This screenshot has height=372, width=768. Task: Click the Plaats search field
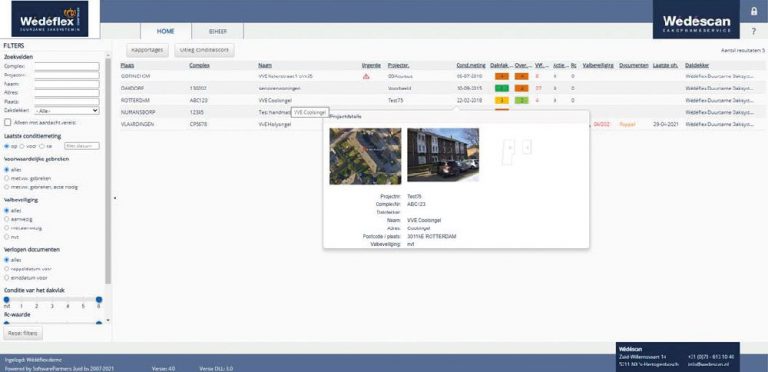(x=67, y=101)
